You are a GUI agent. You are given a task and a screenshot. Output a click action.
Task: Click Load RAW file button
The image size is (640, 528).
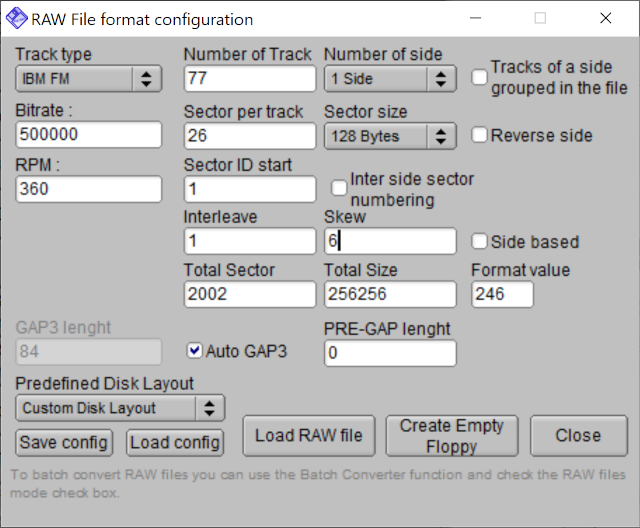(309, 435)
